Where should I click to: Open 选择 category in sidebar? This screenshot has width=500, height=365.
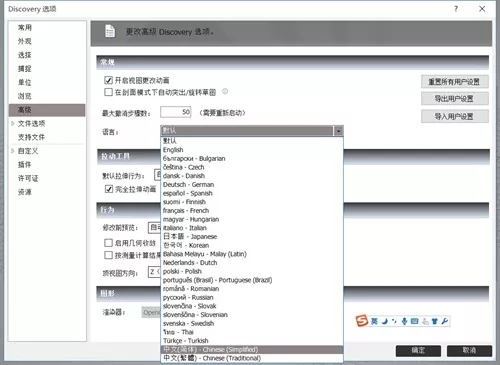click(25, 55)
